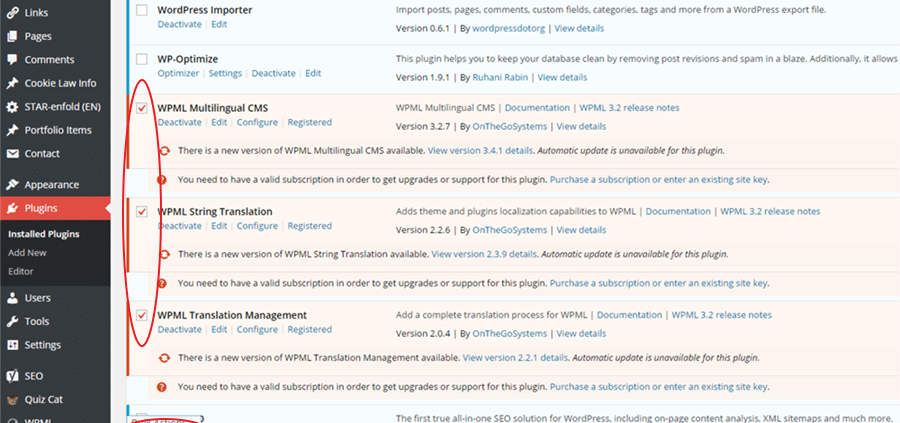Click the Comments speech bubble icon
The image size is (900, 423).
tap(12, 60)
